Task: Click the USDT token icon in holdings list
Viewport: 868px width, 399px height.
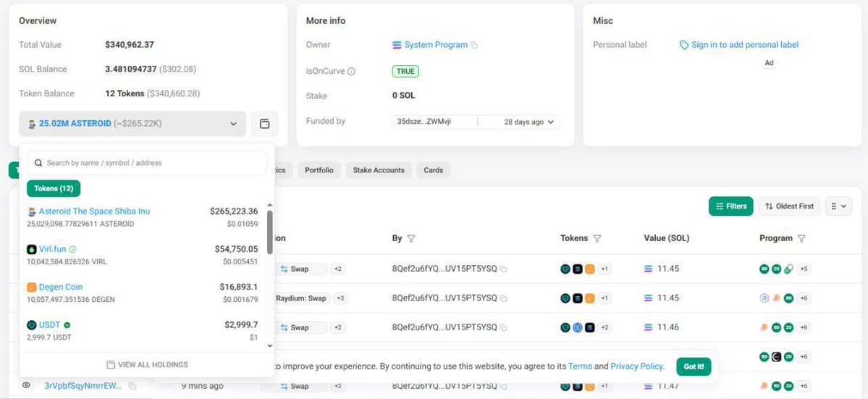Action: pos(32,325)
